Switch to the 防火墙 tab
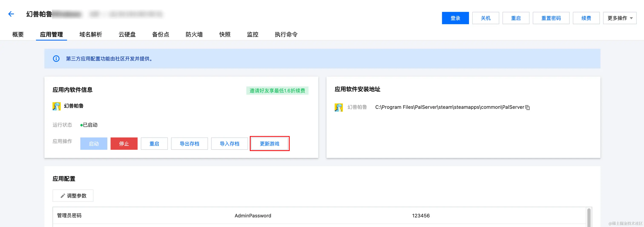 click(x=194, y=34)
